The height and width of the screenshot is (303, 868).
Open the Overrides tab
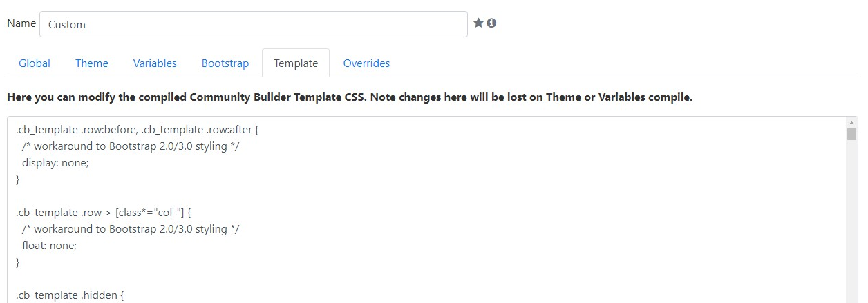[366, 63]
